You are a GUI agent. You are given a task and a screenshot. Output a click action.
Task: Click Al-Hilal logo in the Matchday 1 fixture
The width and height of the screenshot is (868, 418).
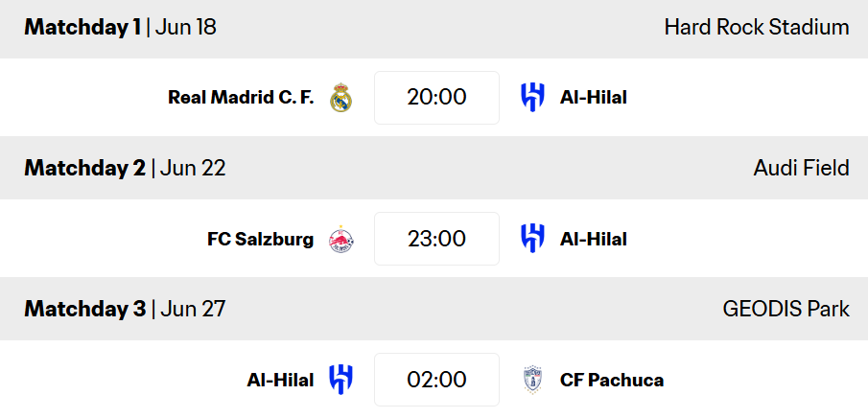click(x=532, y=98)
